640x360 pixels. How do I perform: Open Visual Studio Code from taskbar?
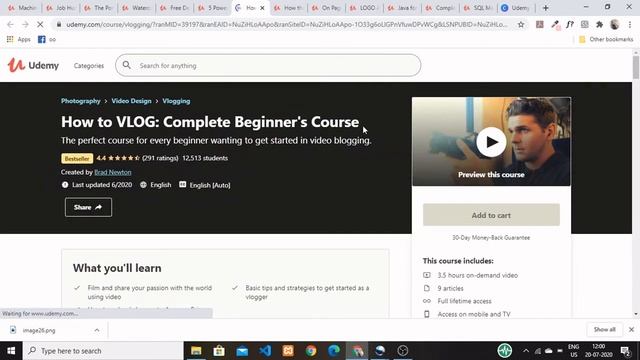pyautogui.click(x=265, y=351)
